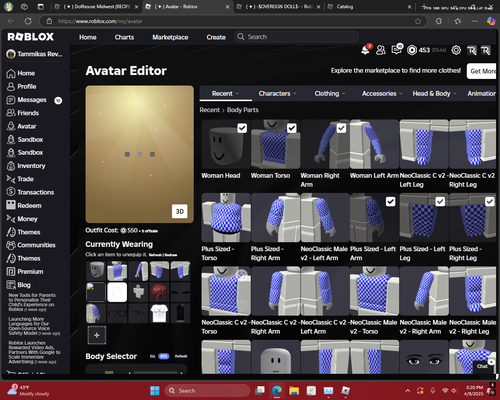Open Blog in the left sidebar
Viewport: 500px width, 400px height.
coord(18,285)
